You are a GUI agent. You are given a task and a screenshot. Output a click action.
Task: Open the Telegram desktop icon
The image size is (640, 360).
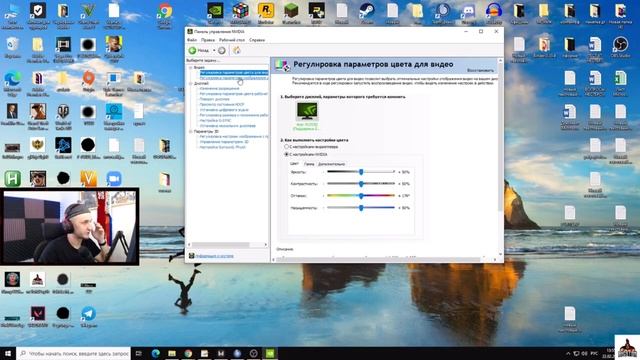pos(89,317)
